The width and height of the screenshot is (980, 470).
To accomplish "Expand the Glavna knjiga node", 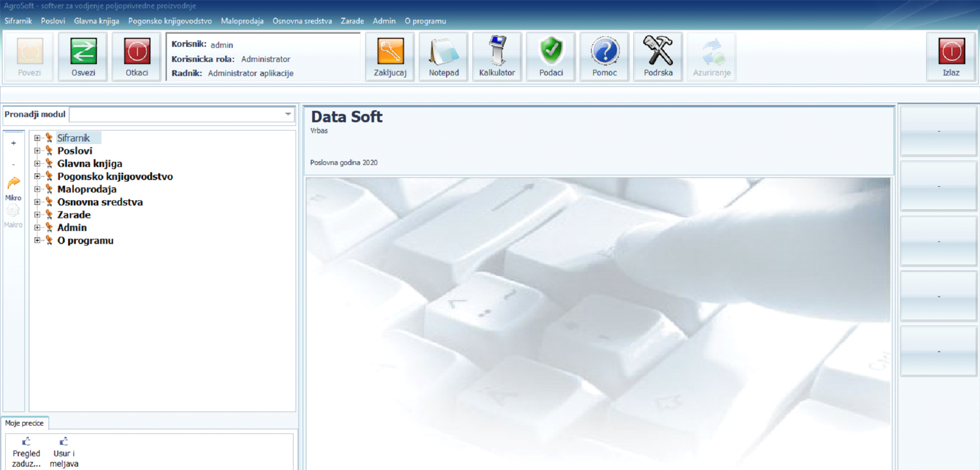I will pyautogui.click(x=37, y=163).
